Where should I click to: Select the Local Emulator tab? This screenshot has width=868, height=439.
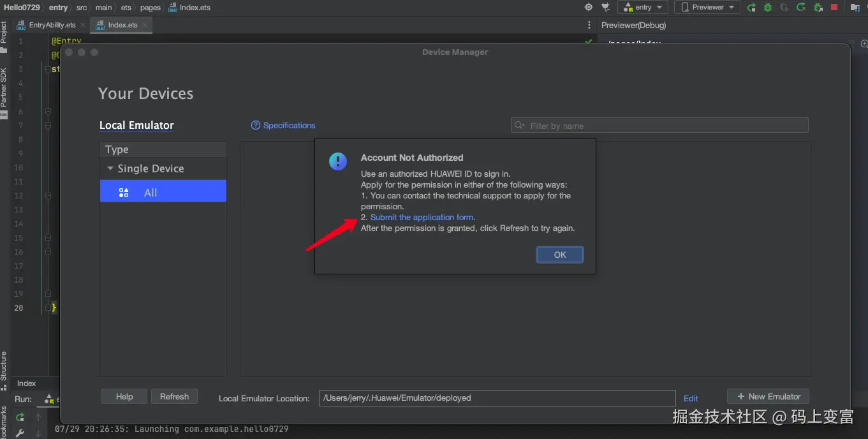coord(136,125)
